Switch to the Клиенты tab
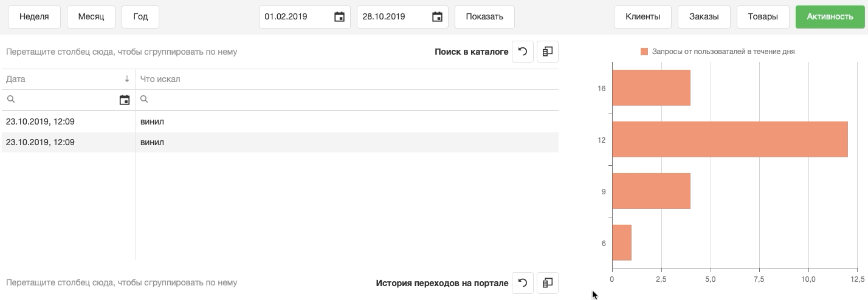 (642, 17)
